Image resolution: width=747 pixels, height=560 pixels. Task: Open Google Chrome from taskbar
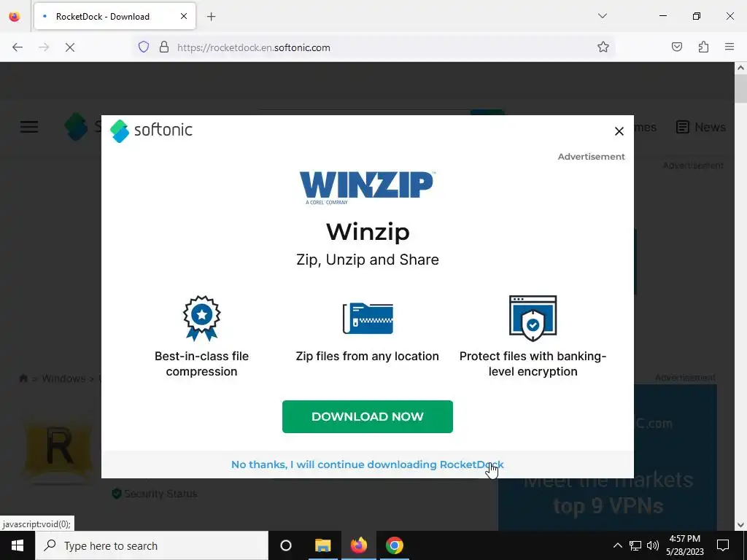tap(395, 545)
